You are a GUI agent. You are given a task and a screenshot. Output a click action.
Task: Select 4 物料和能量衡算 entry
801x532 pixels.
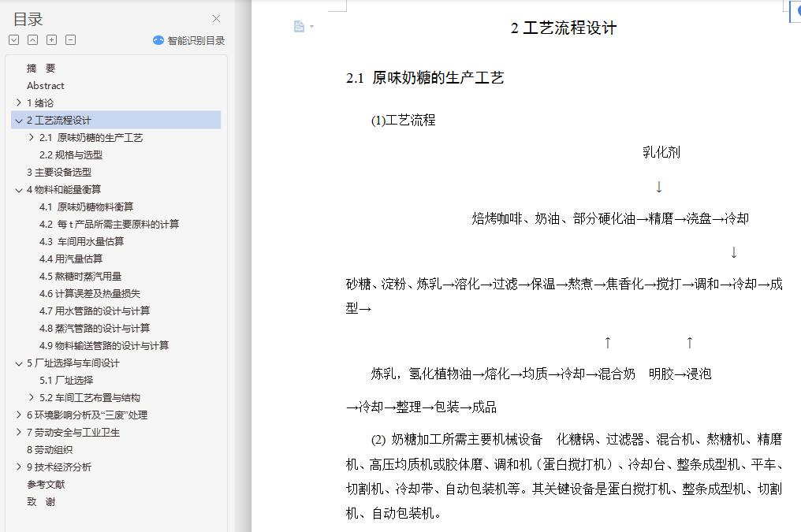click(64, 190)
